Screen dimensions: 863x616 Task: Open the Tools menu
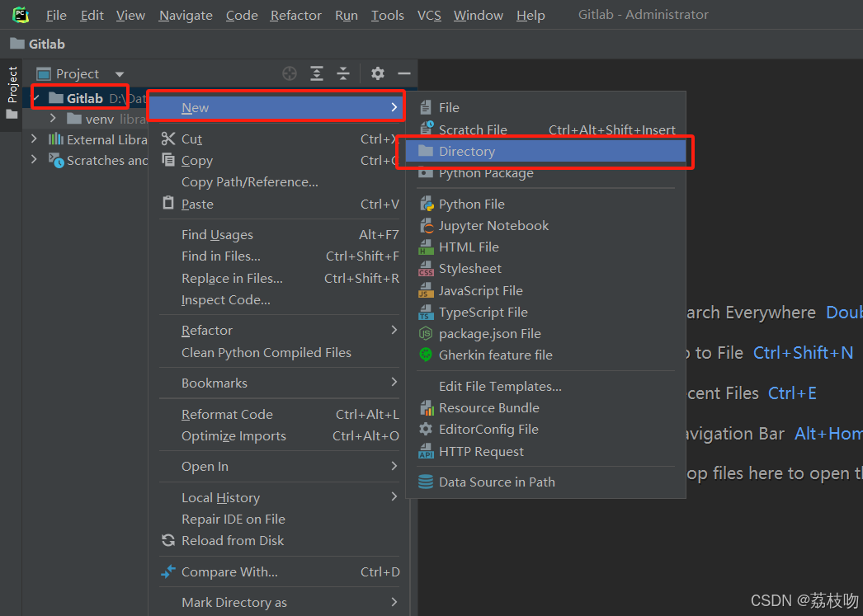(388, 16)
